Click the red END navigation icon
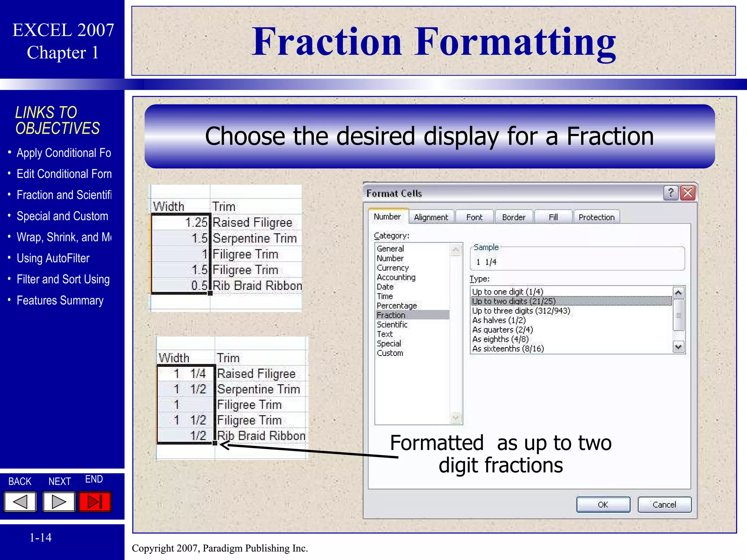747x560 pixels. [95, 502]
